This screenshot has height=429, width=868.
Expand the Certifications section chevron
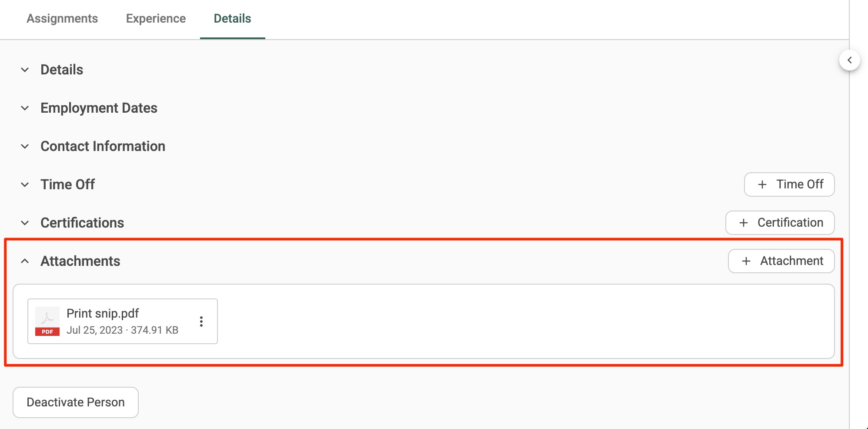(x=25, y=223)
